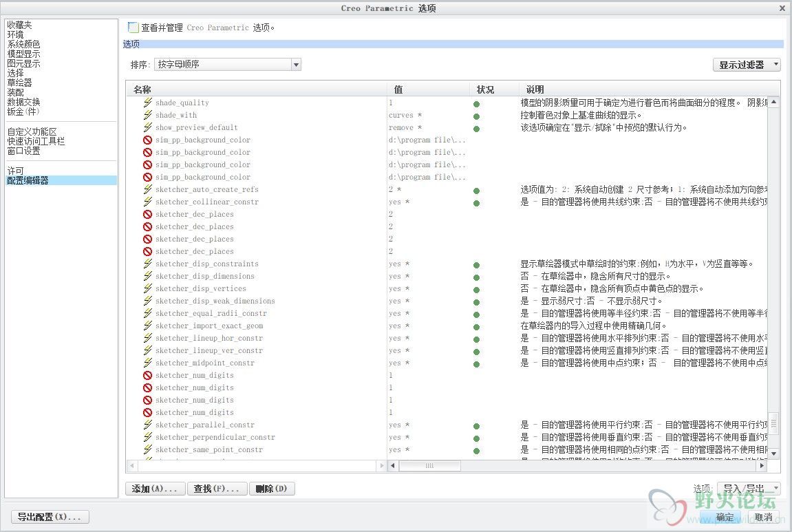Click the lightning icon beside sketcher_disp_vertices
This screenshot has height=532, width=792.
(x=147, y=288)
